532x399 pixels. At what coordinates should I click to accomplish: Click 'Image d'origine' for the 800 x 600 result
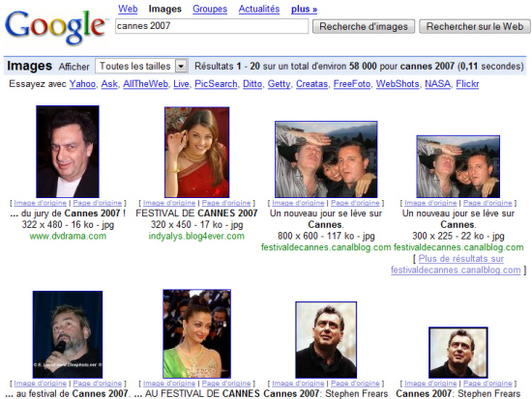[x=298, y=203]
